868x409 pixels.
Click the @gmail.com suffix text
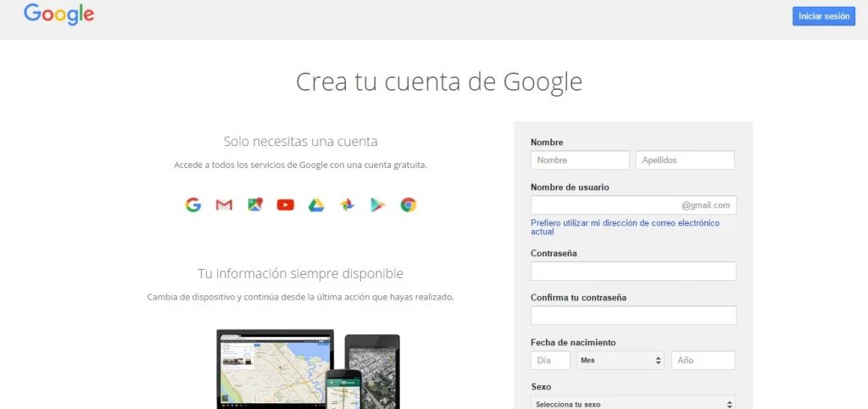(x=706, y=205)
